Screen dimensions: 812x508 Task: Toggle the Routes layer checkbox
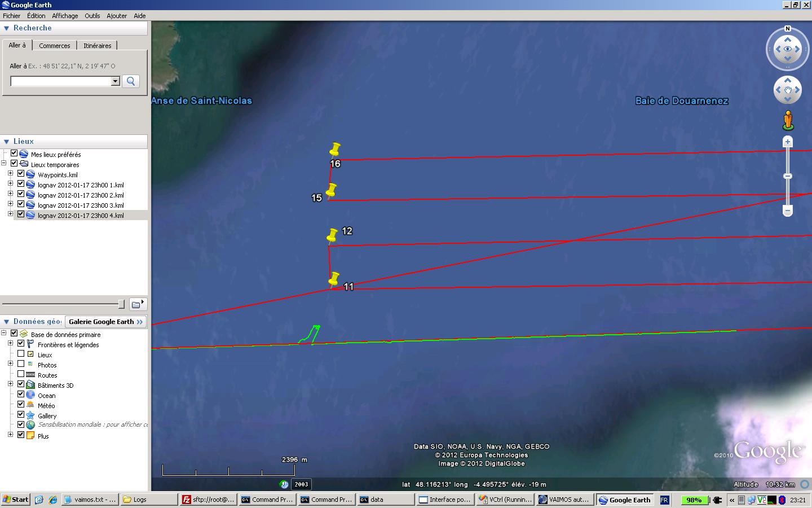pos(21,374)
